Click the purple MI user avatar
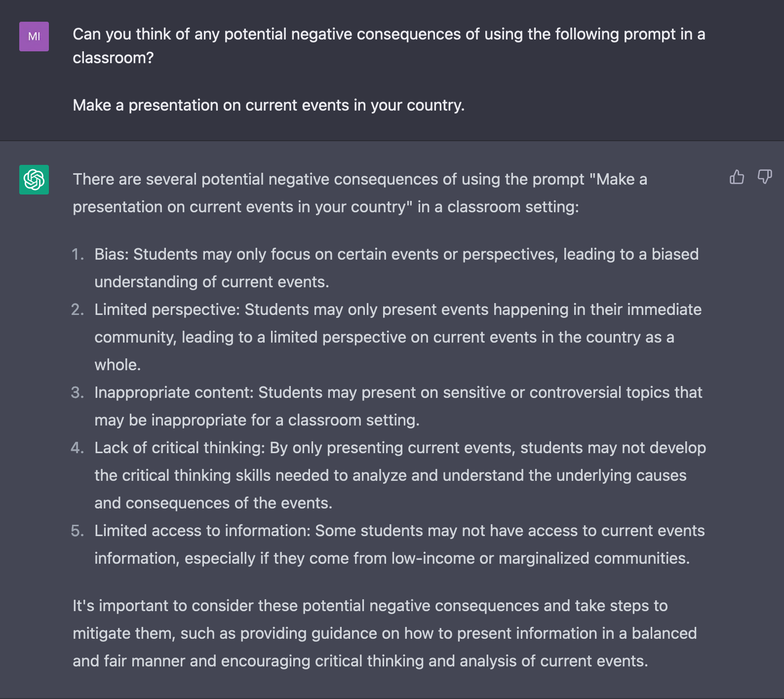Viewport: 784px width, 699px height. coord(34,37)
